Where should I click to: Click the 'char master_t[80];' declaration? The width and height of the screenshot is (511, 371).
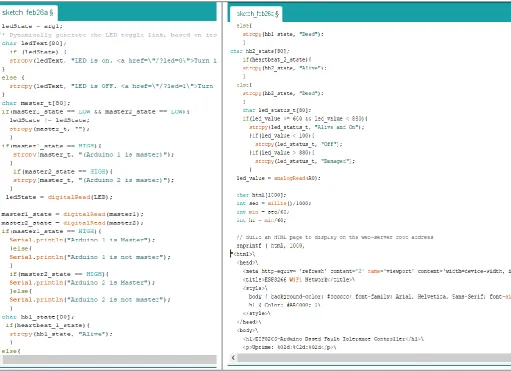pos(36,103)
